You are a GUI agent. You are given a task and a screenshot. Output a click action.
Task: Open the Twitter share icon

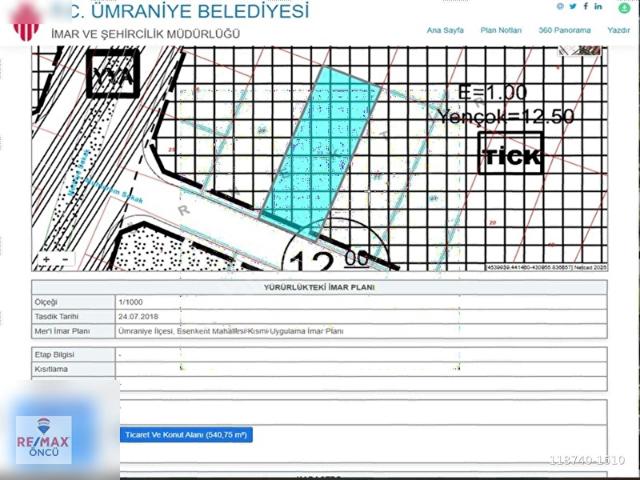point(573,7)
